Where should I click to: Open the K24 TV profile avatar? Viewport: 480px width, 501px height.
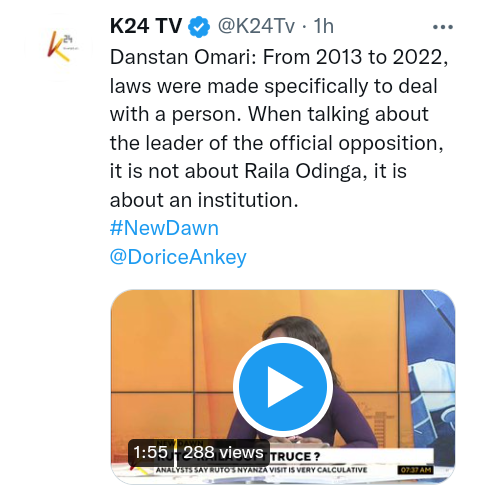pos(58,47)
